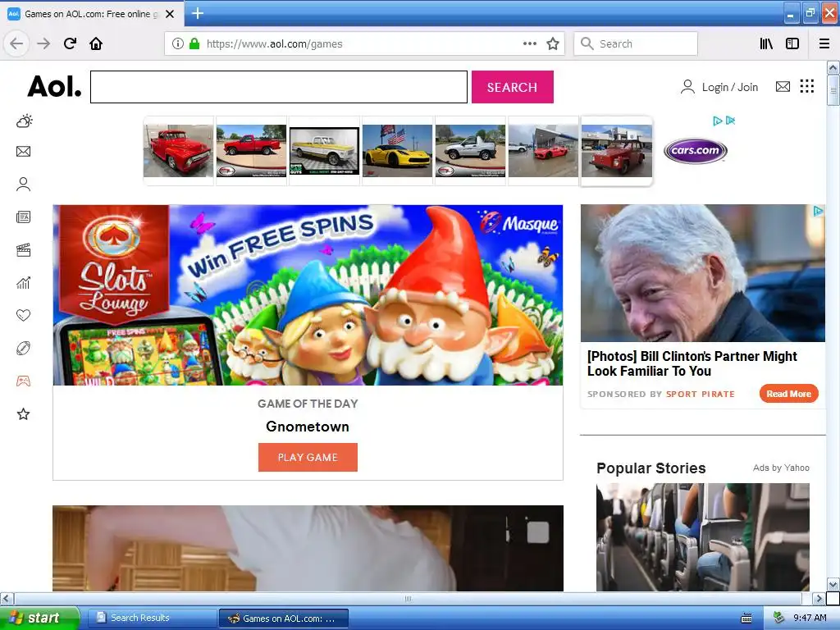Viewport: 840px width, 630px height.
Task: Click the vertical scrollbar up arrow
Action: 833,67
